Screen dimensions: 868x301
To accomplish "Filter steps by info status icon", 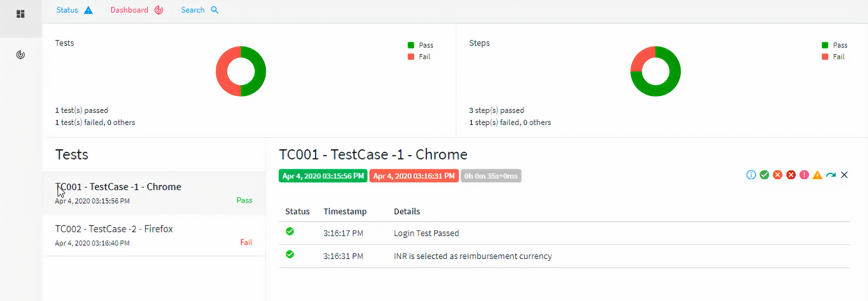I will pos(751,175).
